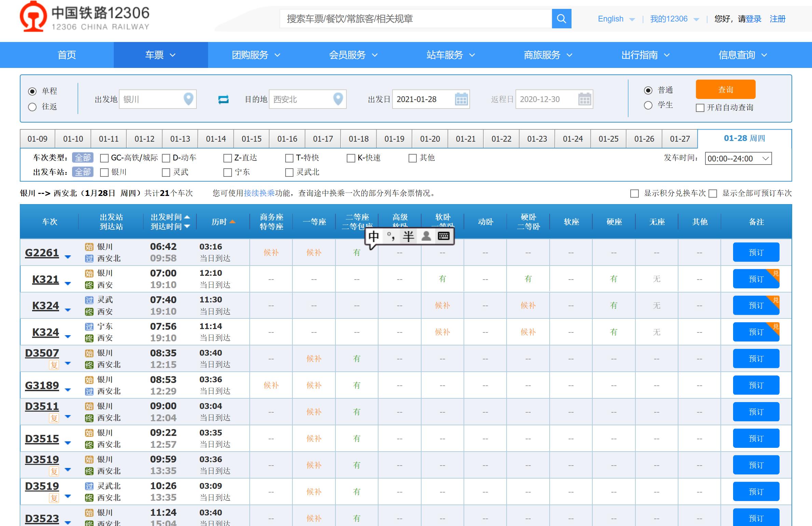Expand stop details arrow for G2261
The image size is (812, 526).
pyautogui.click(x=68, y=257)
